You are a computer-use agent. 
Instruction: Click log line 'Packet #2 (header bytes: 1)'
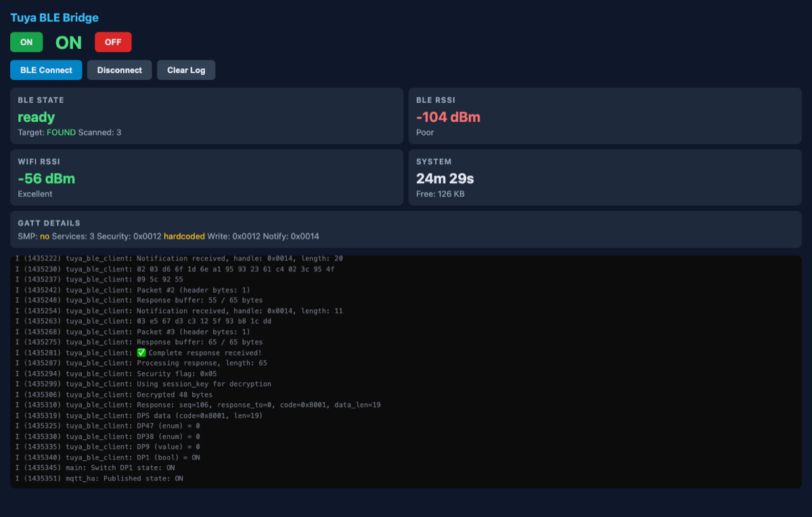pos(133,290)
